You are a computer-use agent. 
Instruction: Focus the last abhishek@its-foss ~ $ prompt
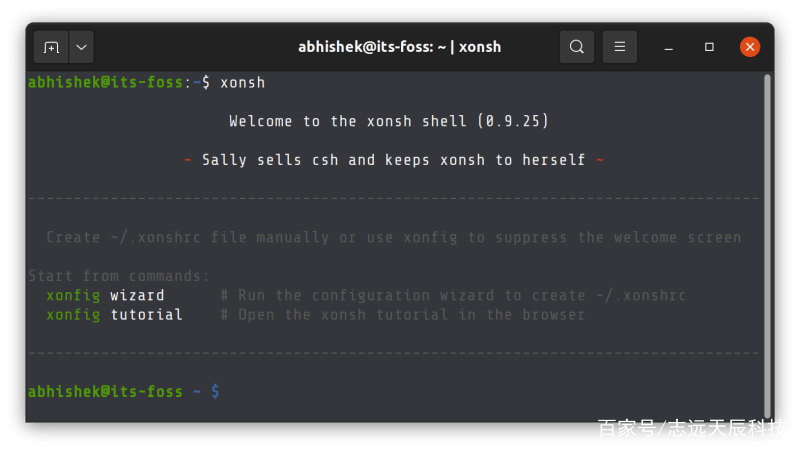click(x=124, y=391)
